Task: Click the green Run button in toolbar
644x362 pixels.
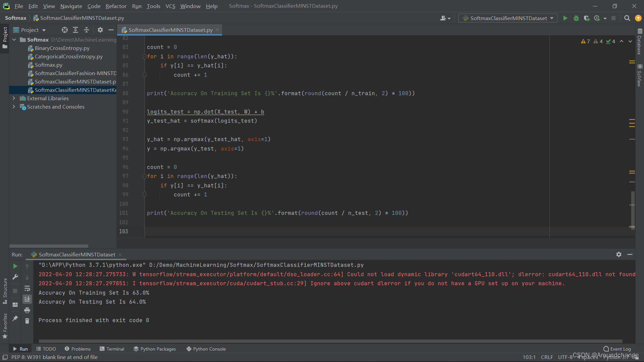Action: pyautogui.click(x=565, y=18)
